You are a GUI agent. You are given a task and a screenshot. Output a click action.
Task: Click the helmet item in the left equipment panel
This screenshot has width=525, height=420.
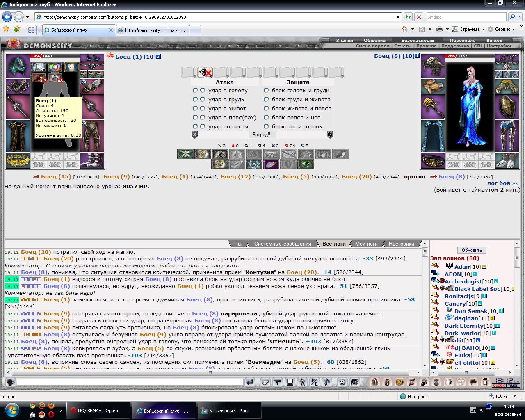tap(18, 66)
